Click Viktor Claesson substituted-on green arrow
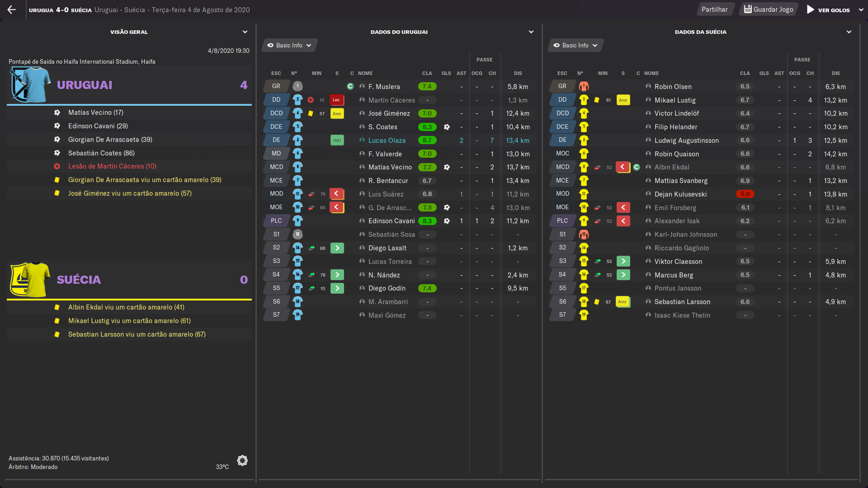The image size is (868, 488). (x=623, y=261)
